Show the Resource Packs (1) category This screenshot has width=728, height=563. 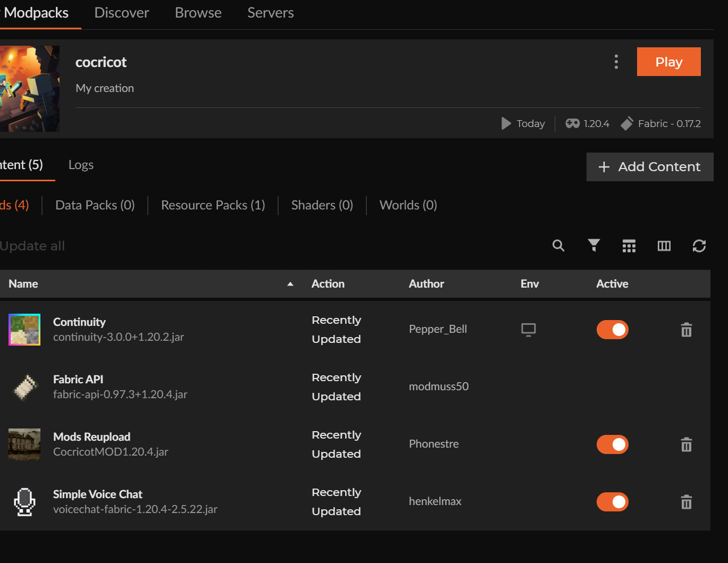(213, 205)
